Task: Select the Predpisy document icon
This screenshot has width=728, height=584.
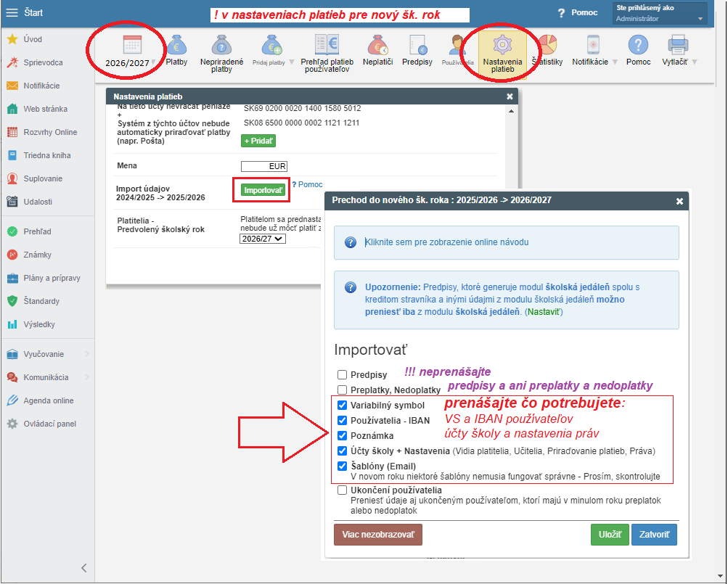Action: (417, 45)
